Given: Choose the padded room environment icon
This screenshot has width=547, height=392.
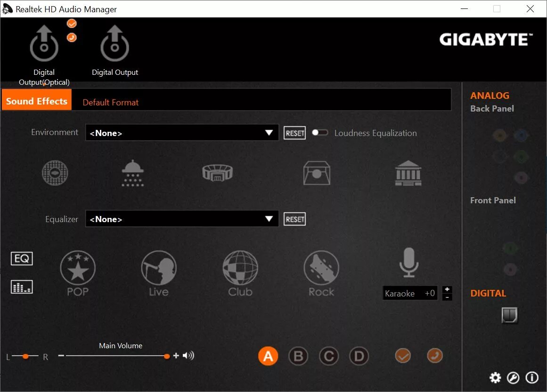Looking at the screenshot, I should pos(317,173).
